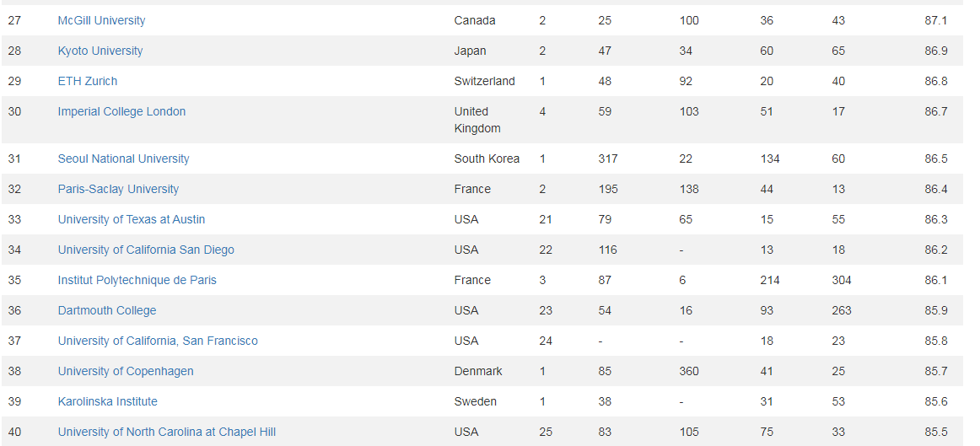980x446 pixels.
Task: Click Institut Polytechnique de Paris link
Action: (137, 280)
